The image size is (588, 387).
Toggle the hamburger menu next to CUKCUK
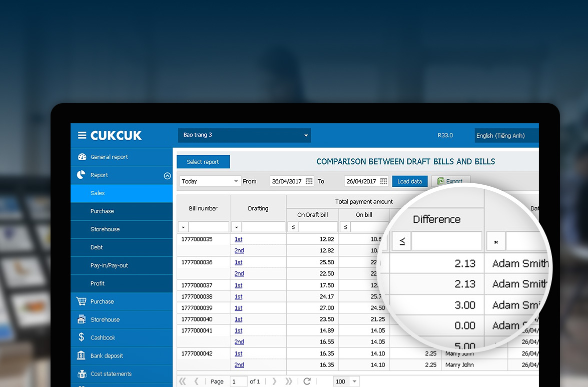[82, 135]
